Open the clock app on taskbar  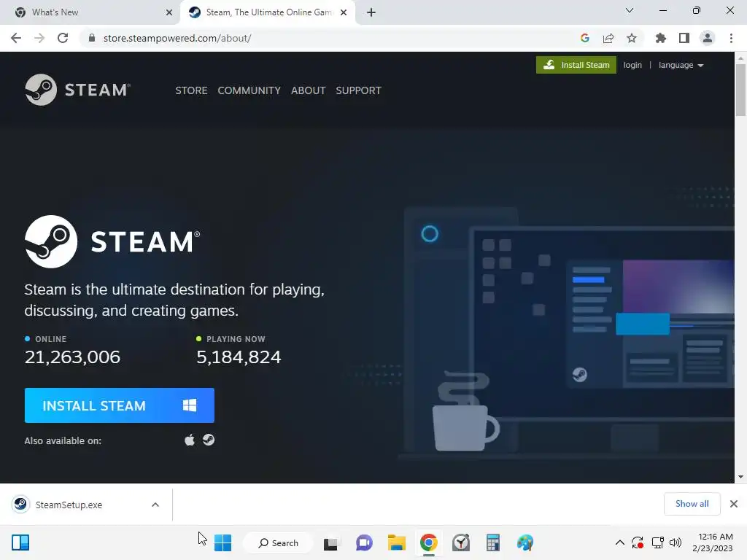[x=461, y=542]
